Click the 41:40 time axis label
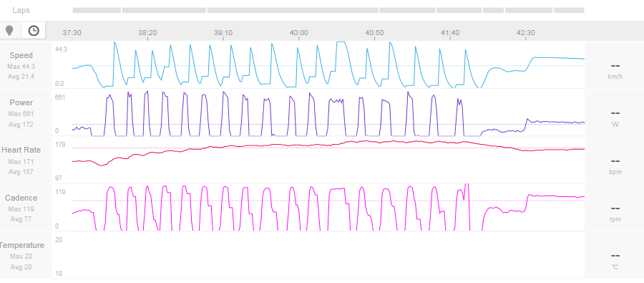The height and width of the screenshot is (283, 644). pyautogui.click(x=450, y=32)
